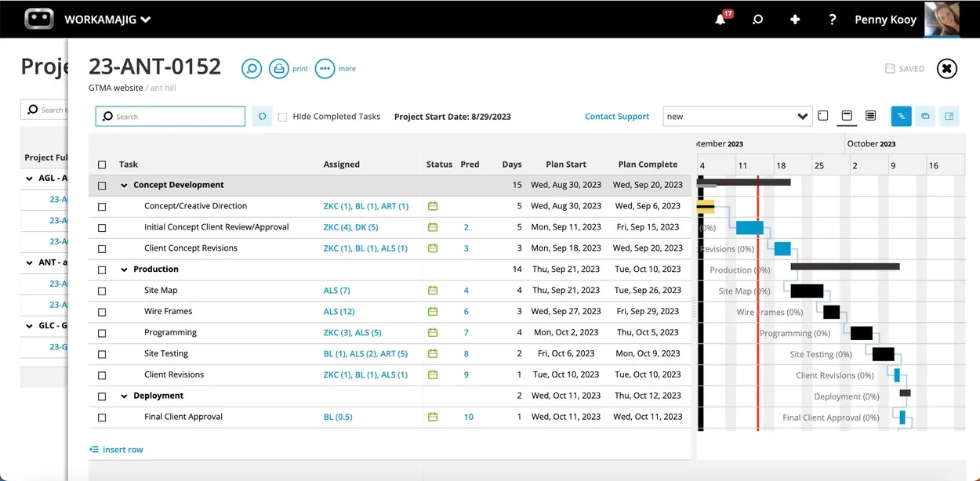The width and height of the screenshot is (980, 481).
Task: Click the print icon
Action: [x=279, y=69]
